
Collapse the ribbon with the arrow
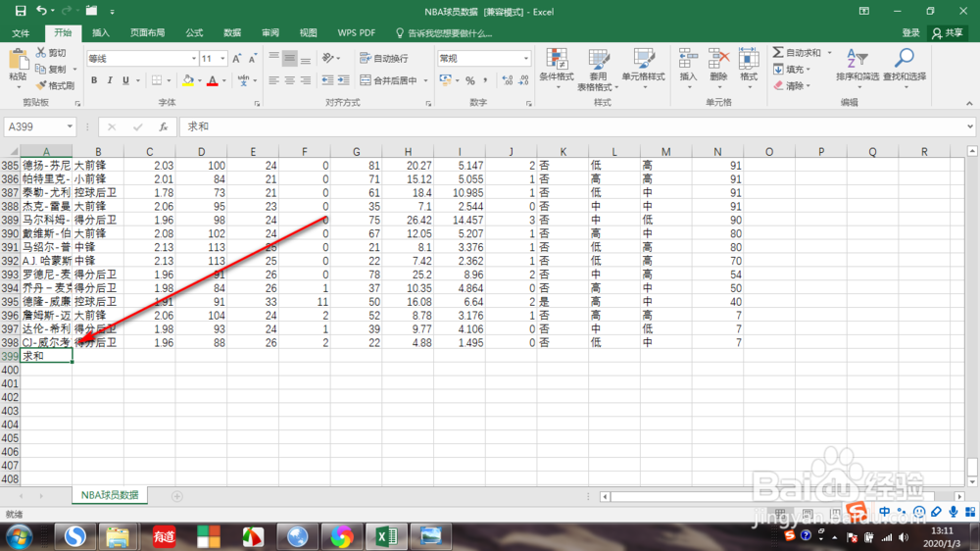(x=969, y=103)
